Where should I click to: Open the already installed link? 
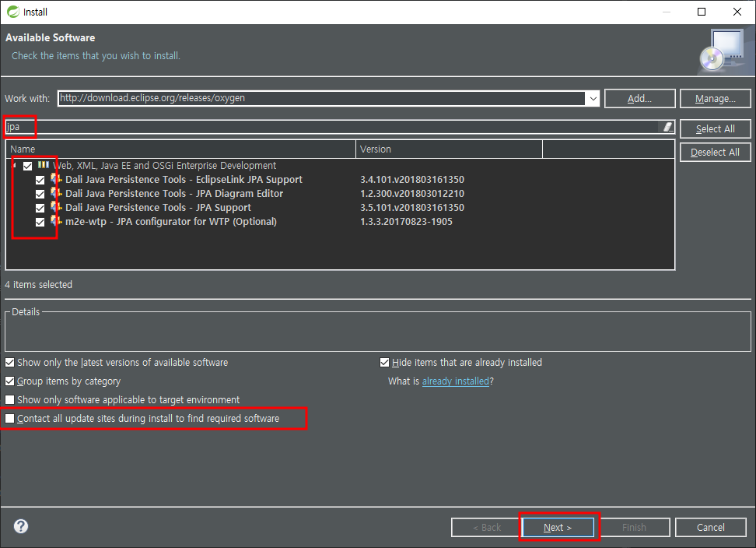[456, 381]
